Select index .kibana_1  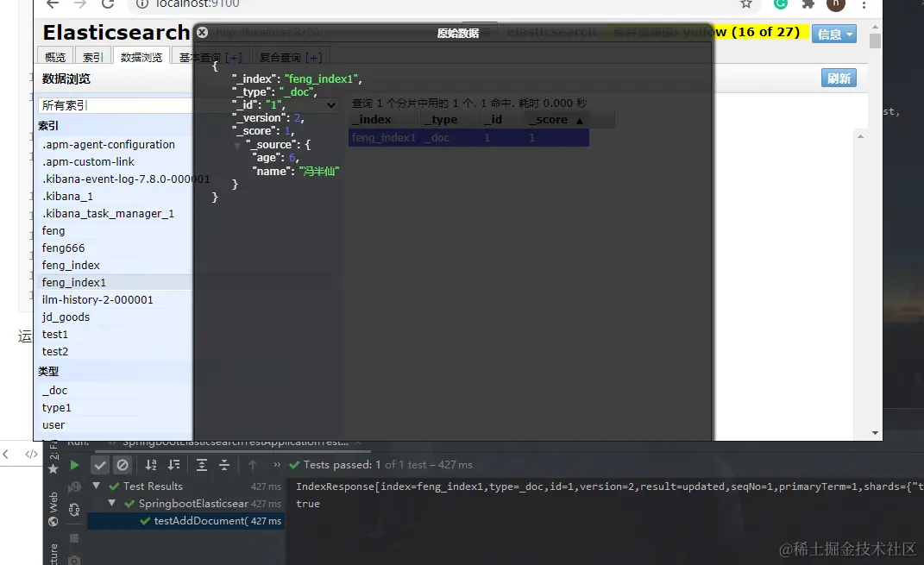pyautogui.click(x=68, y=196)
